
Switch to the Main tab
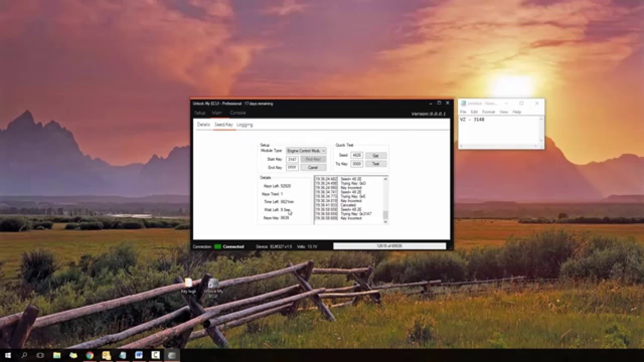click(217, 113)
